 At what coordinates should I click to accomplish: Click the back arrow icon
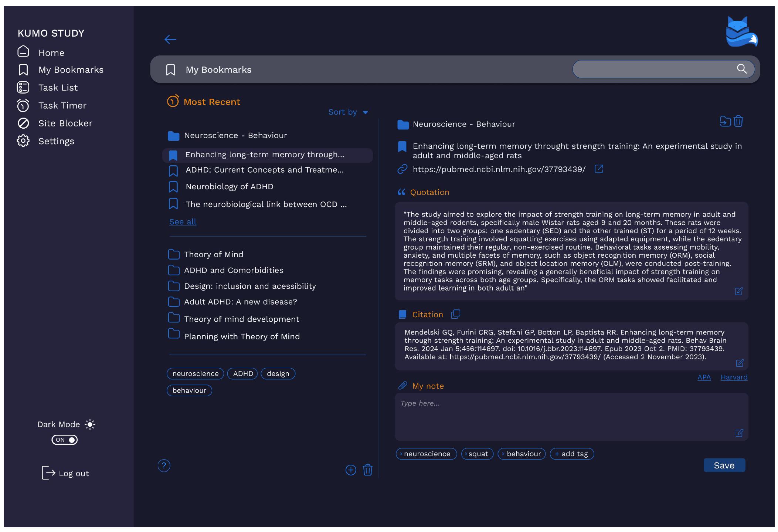point(170,39)
